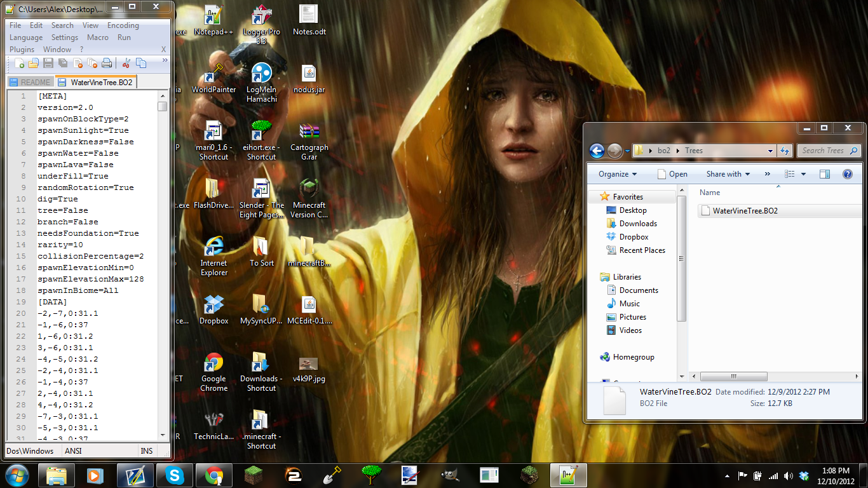Click the Refresh button beside the address bar
This screenshot has width=868, height=488.
tap(785, 151)
